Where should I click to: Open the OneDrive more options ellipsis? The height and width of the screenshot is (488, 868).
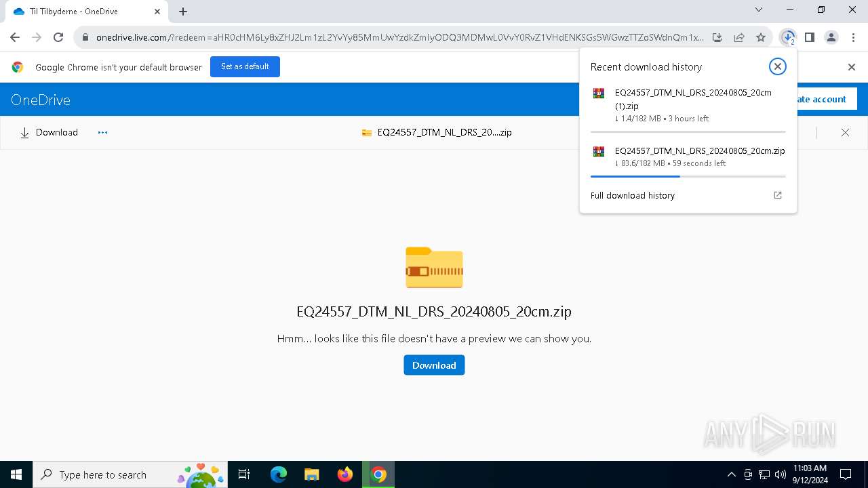[103, 132]
